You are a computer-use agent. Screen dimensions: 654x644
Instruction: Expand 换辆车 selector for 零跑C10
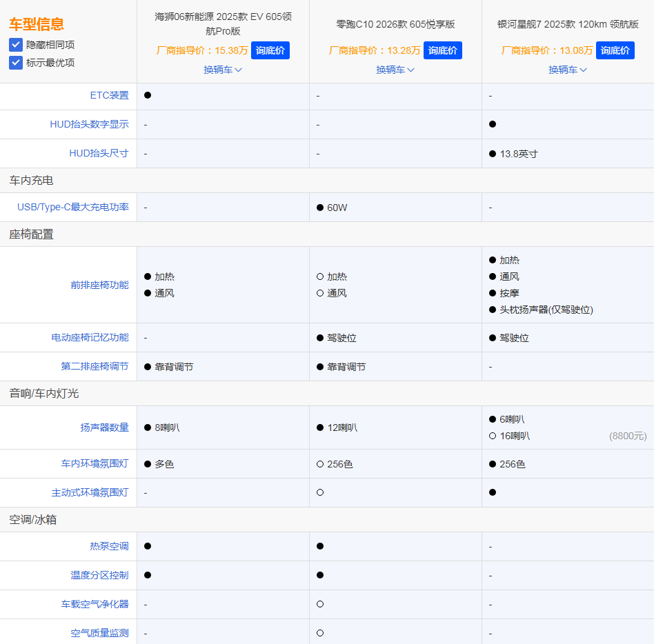pos(395,70)
